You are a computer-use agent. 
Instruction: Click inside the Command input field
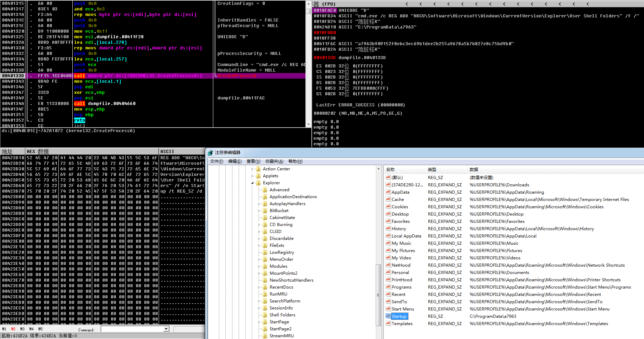pyautogui.click(x=132, y=329)
